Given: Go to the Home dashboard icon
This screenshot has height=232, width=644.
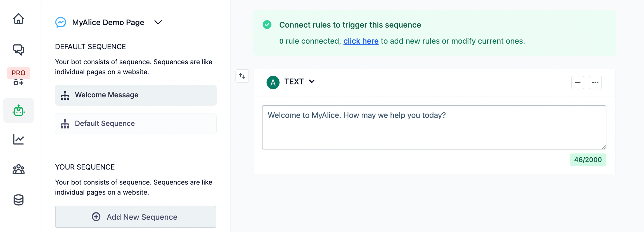Looking at the screenshot, I should point(18,19).
